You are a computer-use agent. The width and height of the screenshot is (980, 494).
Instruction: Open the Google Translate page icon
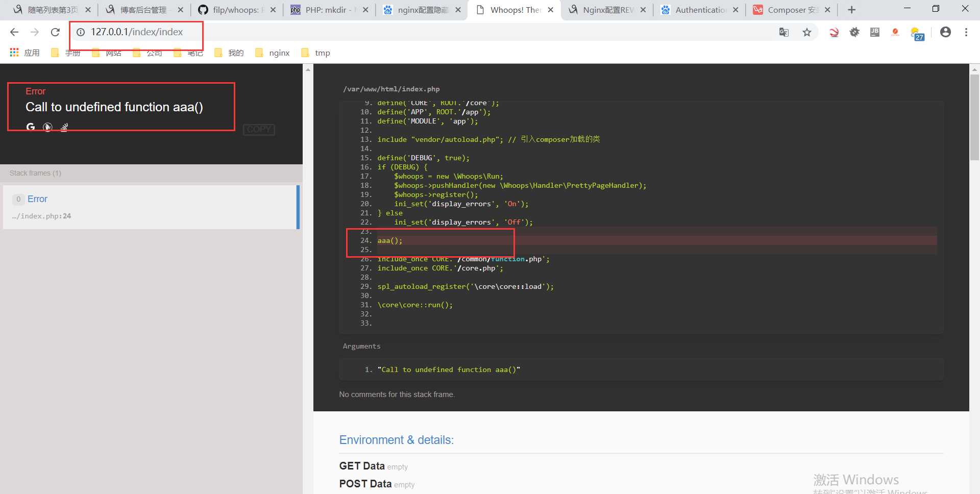click(784, 32)
